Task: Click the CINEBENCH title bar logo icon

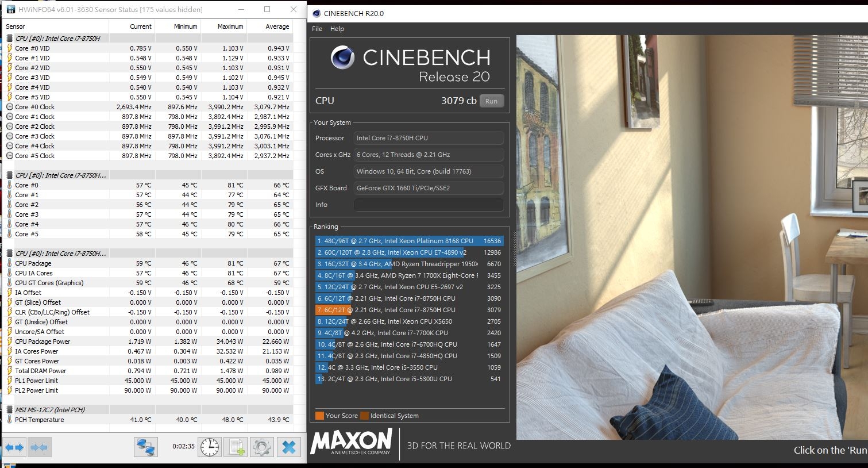Action: pyautogui.click(x=315, y=13)
